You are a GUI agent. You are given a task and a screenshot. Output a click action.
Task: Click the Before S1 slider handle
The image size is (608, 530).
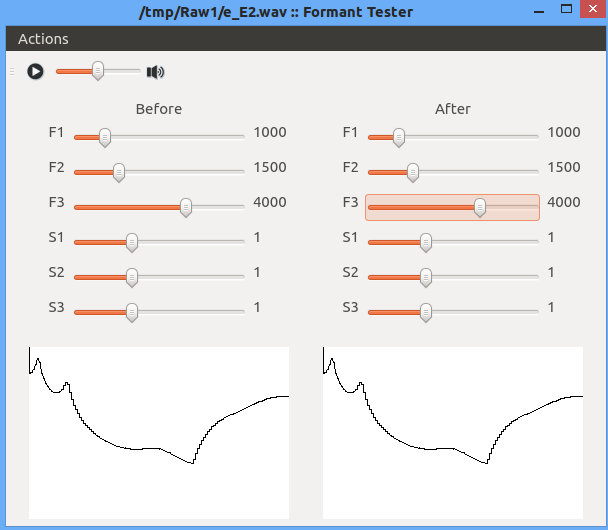pos(132,243)
